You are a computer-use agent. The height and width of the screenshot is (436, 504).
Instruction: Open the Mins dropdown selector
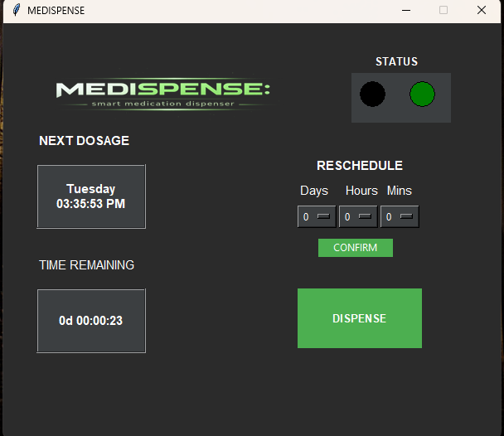(x=400, y=216)
